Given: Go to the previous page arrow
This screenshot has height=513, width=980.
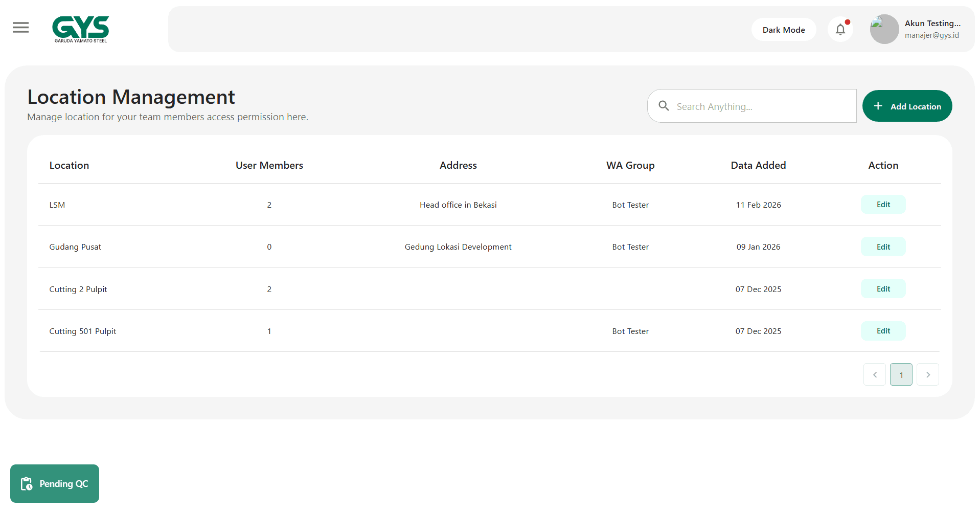Looking at the screenshot, I should (x=874, y=375).
